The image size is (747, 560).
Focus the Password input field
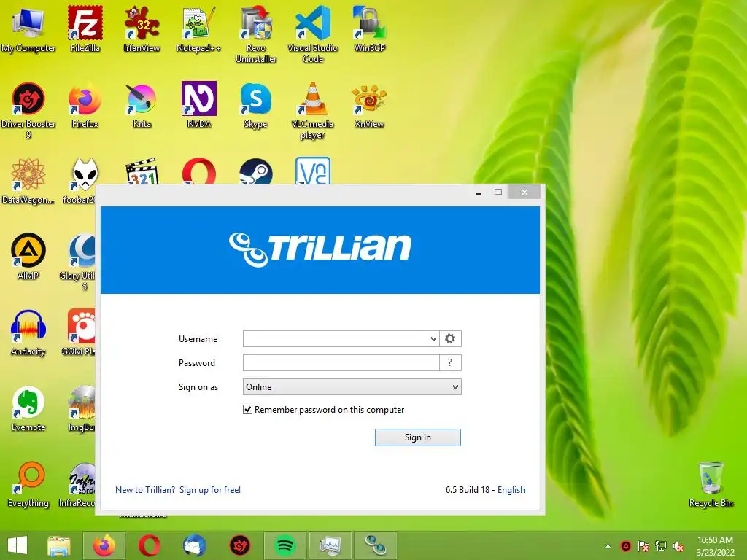(x=341, y=363)
